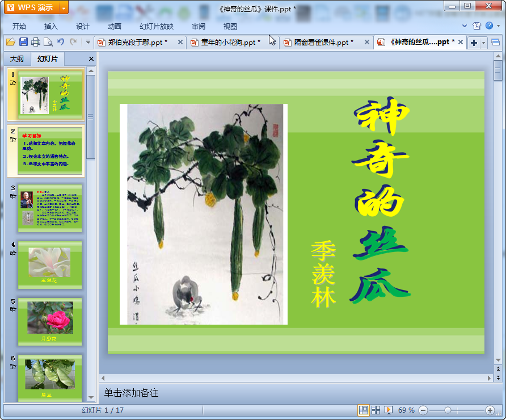Screen dimensions: 506x420
Task: Expand the WPS 演示 button dropdown arrow
Action: coord(64,8)
